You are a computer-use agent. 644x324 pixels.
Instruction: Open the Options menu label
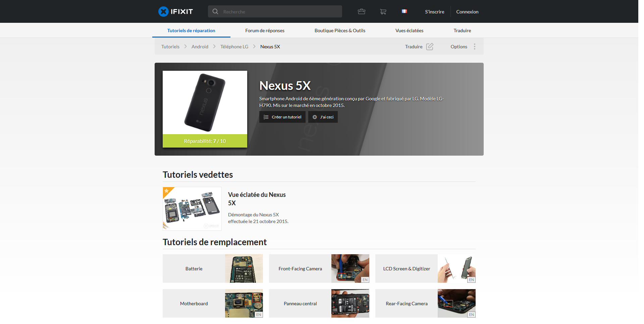(459, 46)
